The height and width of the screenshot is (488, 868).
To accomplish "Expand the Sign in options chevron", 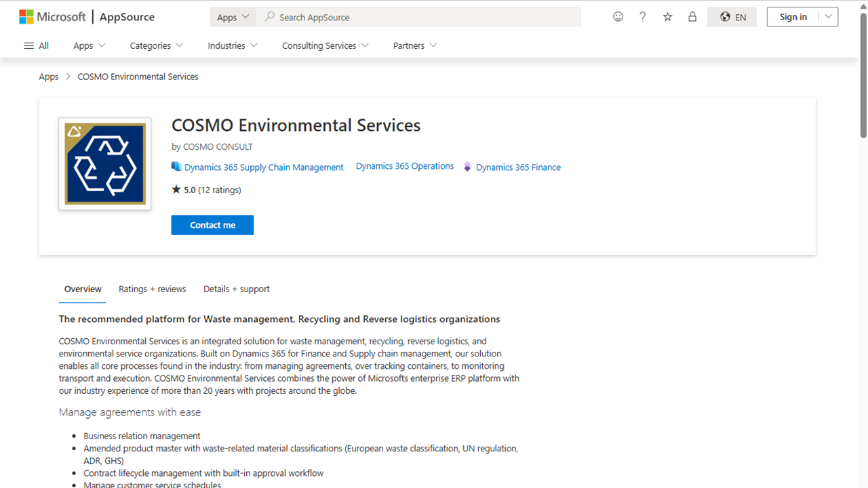I will point(828,16).
